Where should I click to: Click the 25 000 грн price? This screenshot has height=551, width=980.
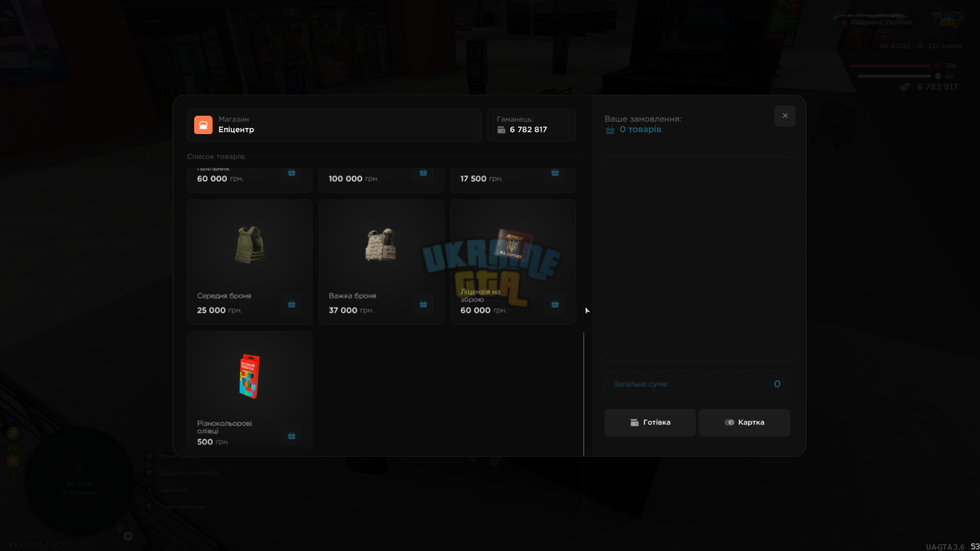[219, 310]
